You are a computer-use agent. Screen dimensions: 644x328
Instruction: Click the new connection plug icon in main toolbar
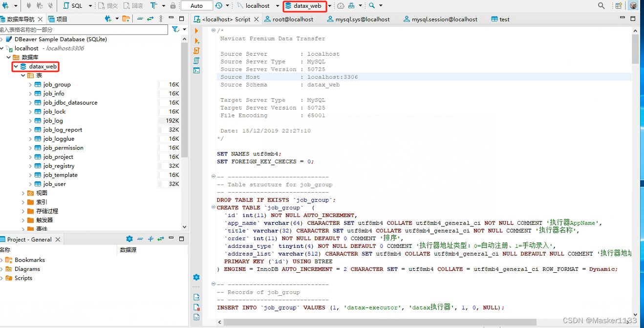tap(6, 5)
